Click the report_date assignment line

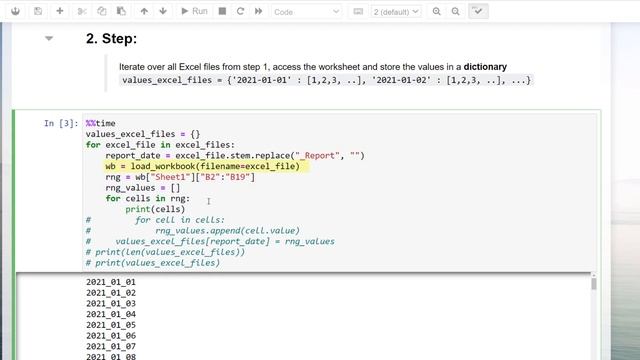tap(235, 156)
